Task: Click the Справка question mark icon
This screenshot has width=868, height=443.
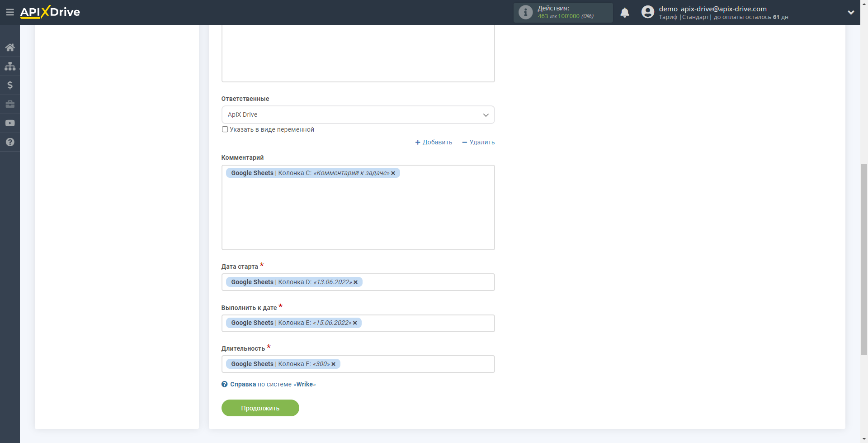Action: click(x=225, y=384)
